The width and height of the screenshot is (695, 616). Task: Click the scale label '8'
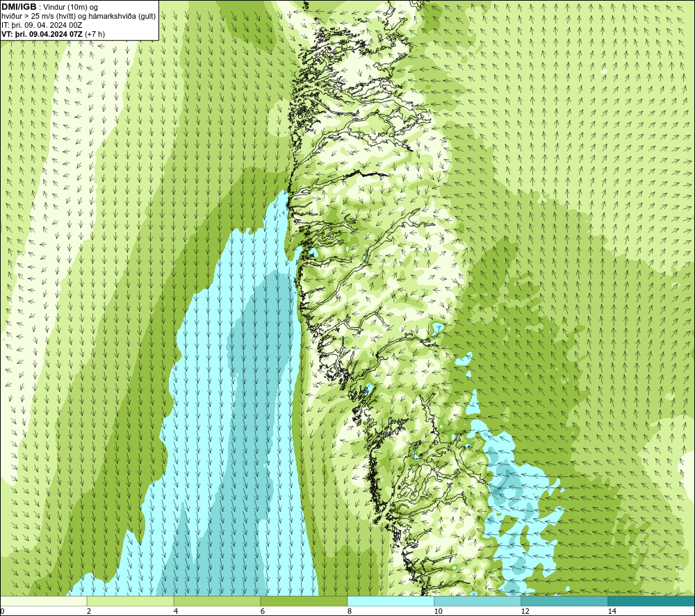[x=350, y=611]
